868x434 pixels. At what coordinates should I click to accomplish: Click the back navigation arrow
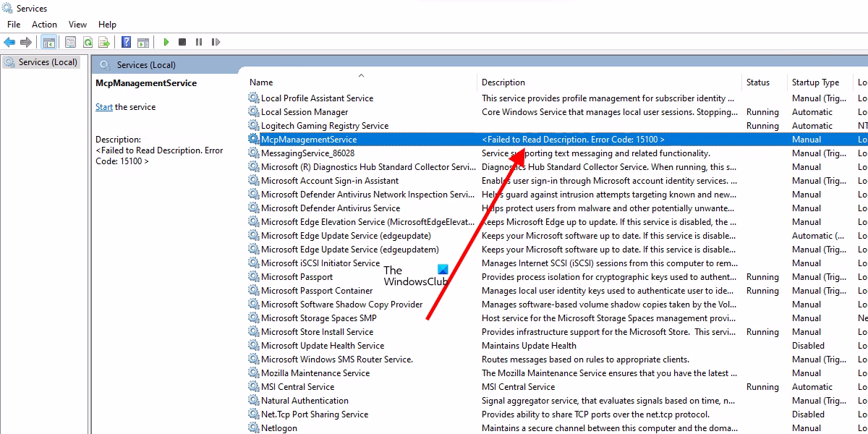click(9, 41)
